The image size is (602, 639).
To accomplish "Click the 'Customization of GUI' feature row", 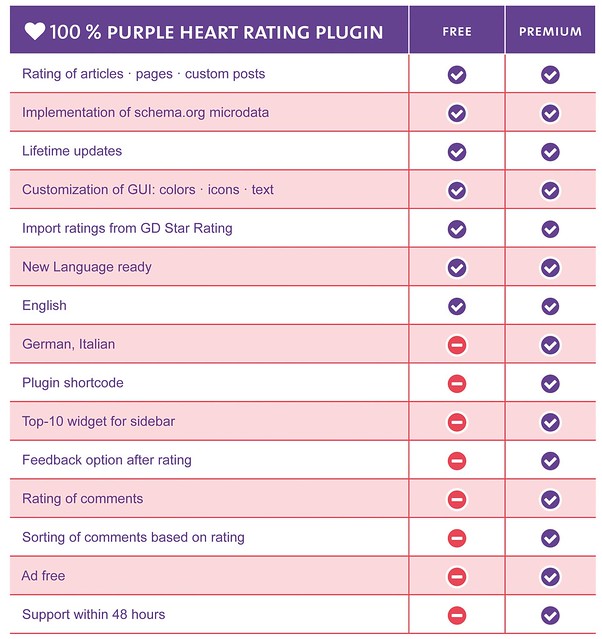I will point(209,189).
